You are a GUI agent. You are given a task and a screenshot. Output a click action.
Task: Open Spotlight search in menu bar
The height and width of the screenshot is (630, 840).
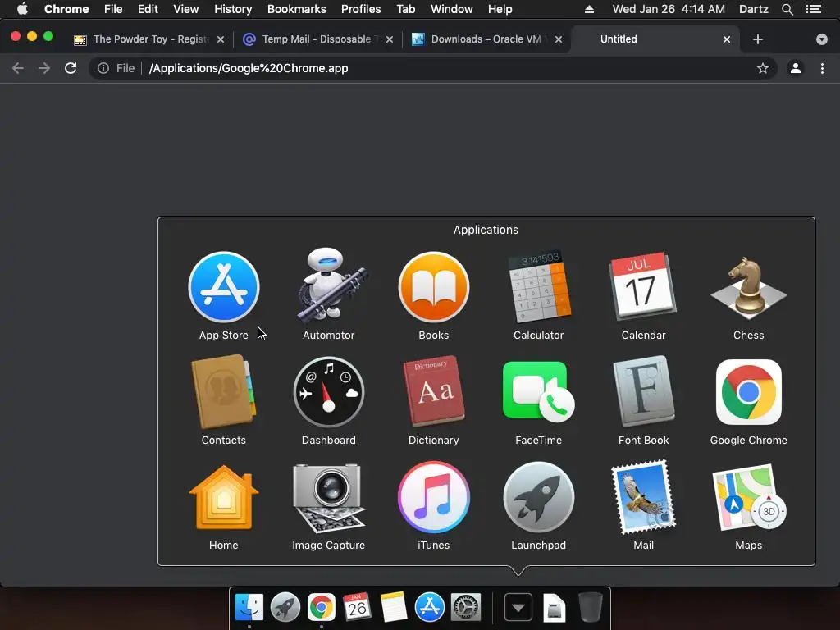click(x=787, y=9)
